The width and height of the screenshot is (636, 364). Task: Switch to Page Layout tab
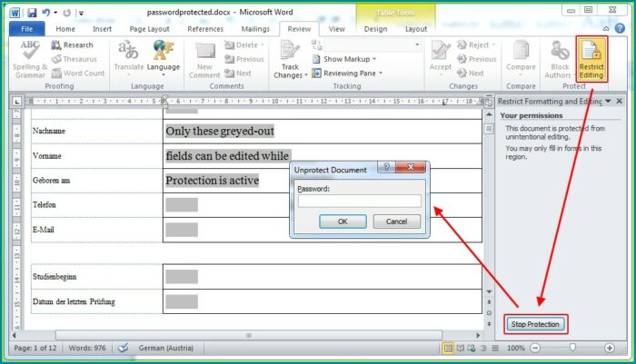pos(149,29)
